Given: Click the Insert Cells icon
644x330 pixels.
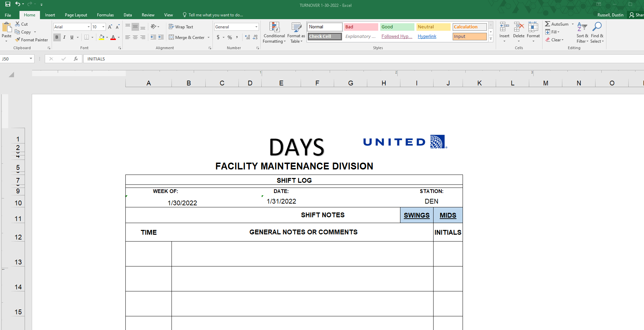Looking at the screenshot, I should (504, 27).
